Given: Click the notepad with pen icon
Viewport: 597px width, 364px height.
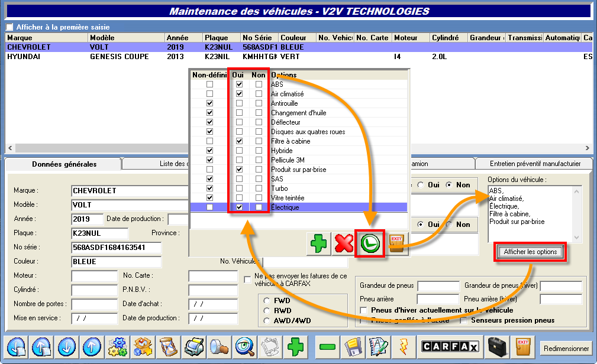Looking at the screenshot, I should pos(378,347).
